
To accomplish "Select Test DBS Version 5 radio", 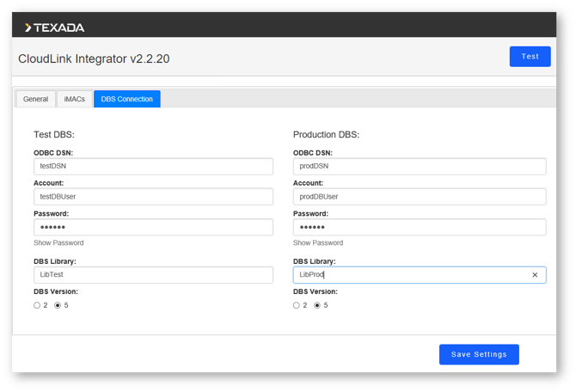I will [x=58, y=305].
